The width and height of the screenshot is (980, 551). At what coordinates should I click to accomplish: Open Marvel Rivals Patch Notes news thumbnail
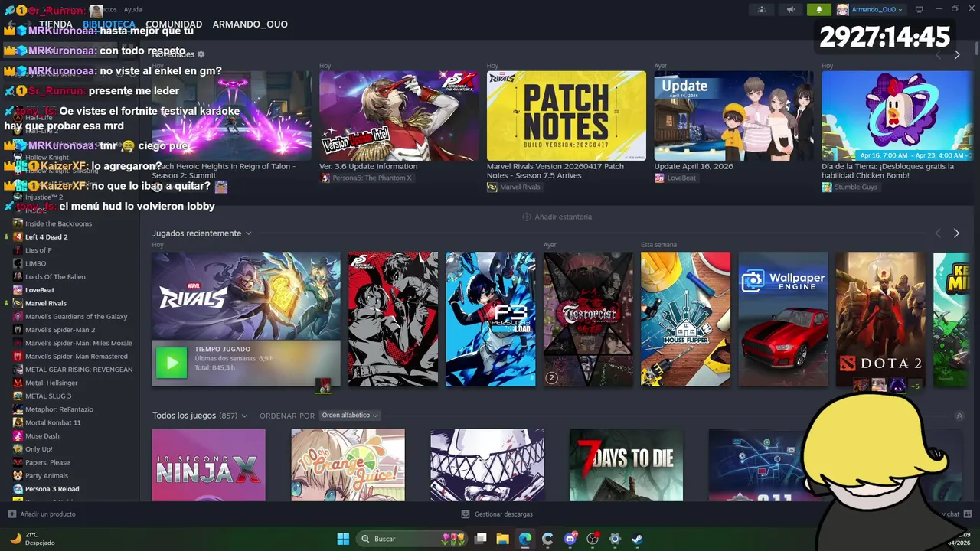pyautogui.click(x=567, y=116)
